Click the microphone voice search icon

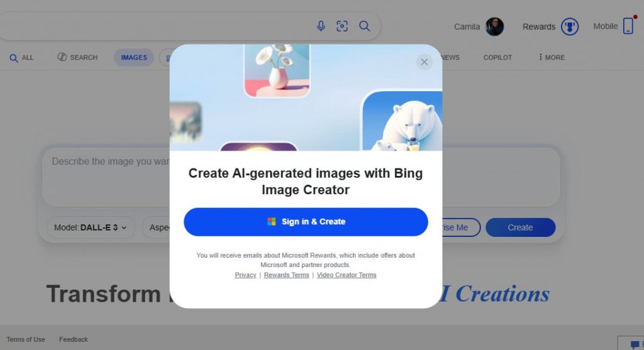pos(321,26)
